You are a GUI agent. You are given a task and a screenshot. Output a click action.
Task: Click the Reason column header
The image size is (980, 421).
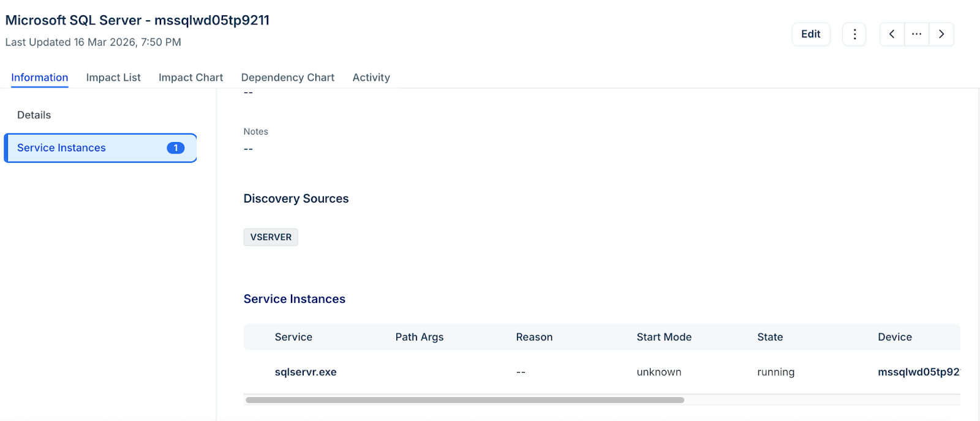coord(534,337)
